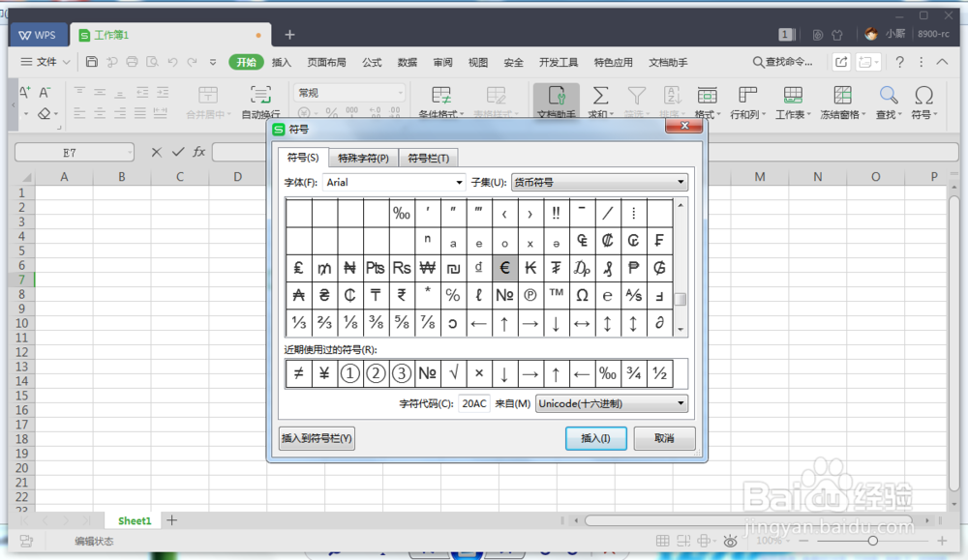The image size is (968, 560).
Task: Click the increase font size icon
Action: tap(25, 93)
